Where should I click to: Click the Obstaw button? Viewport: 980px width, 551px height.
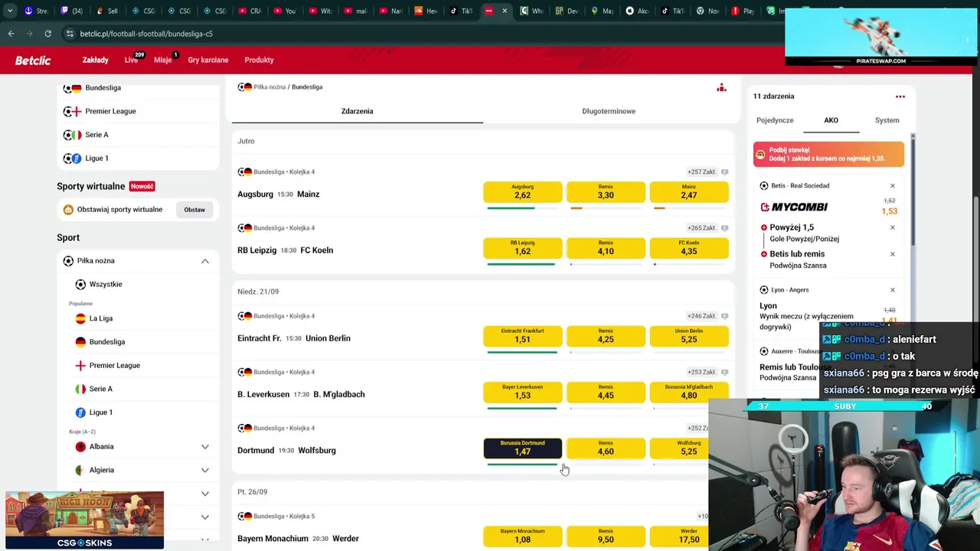pos(194,210)
